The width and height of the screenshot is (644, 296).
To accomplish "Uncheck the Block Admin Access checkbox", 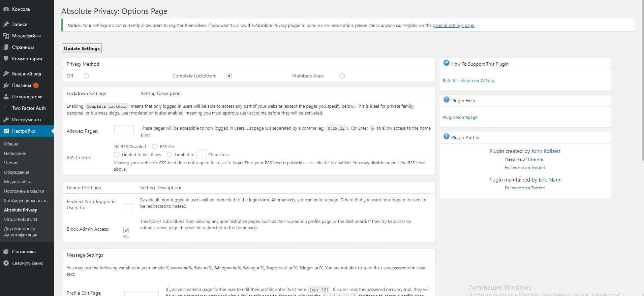I will 126,230.
